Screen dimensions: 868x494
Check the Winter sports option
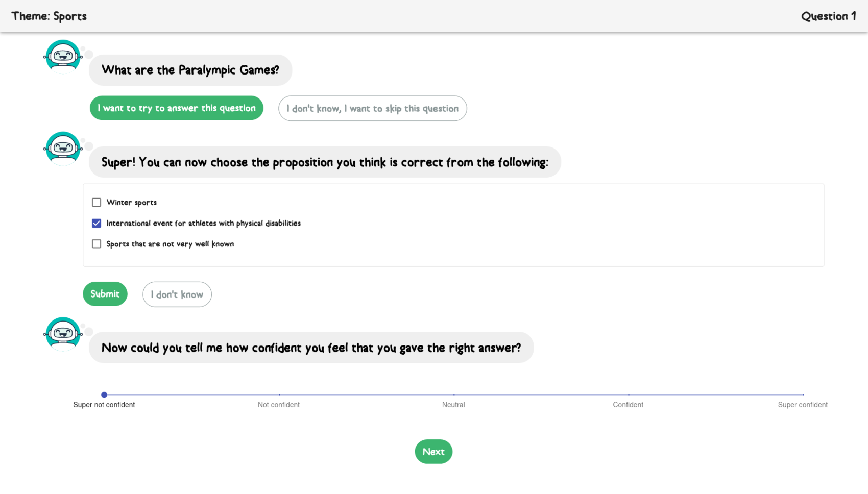[97, 203]
